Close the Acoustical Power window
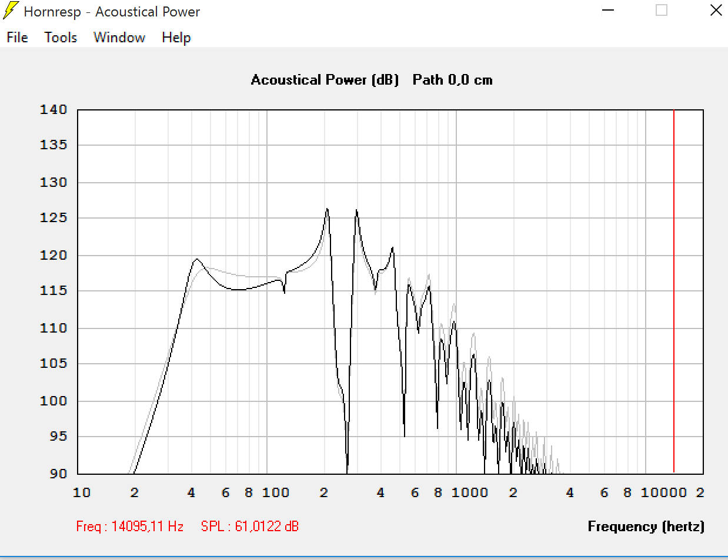This screenshot has height=560, width=728. coord(716,10)
